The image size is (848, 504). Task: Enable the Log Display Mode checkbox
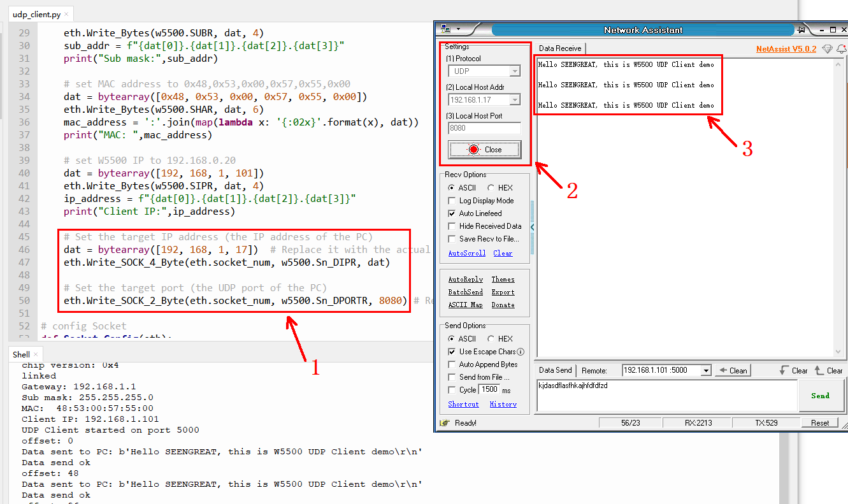point(452,201)
